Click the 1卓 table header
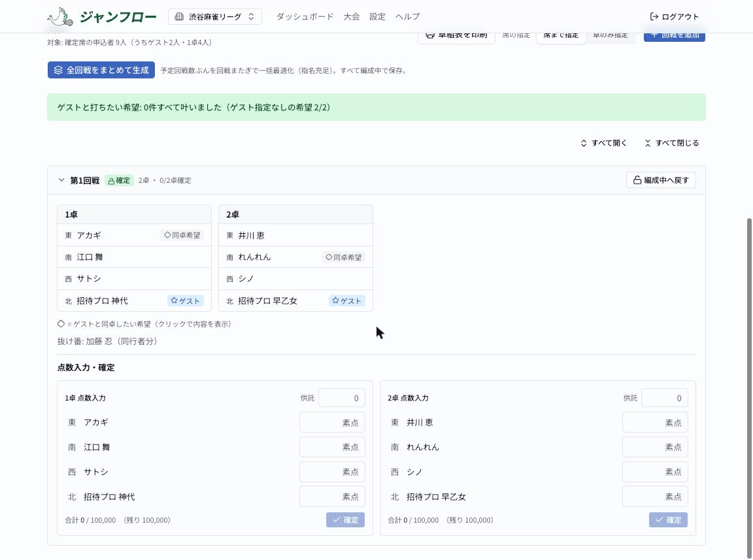The image size is (753, 560). coord(134,214)
